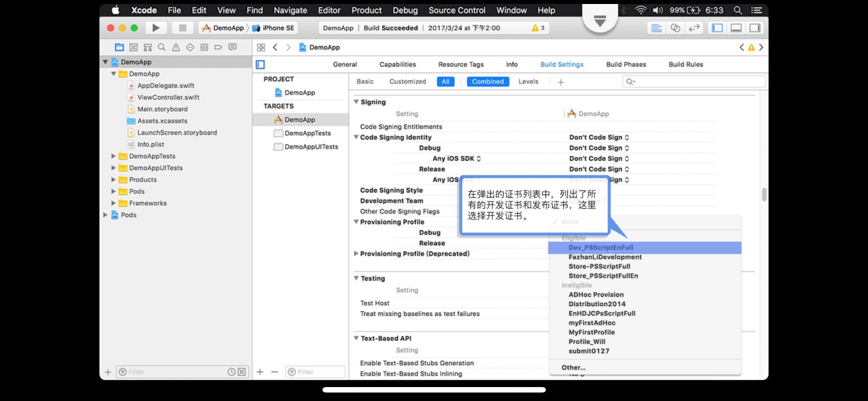This screenshot has height=401, width=868.
Task: Toggle the Debug area visibility
Action: point(736,28)
